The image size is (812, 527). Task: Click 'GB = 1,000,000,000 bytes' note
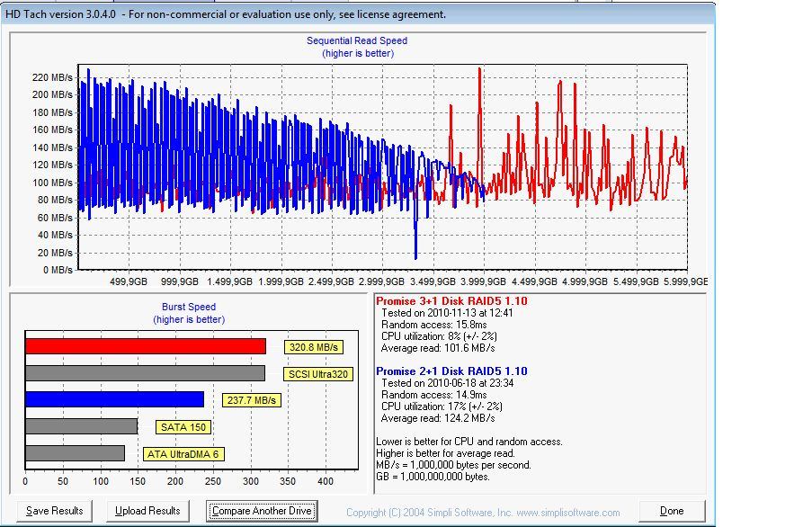tap(433, 477)
